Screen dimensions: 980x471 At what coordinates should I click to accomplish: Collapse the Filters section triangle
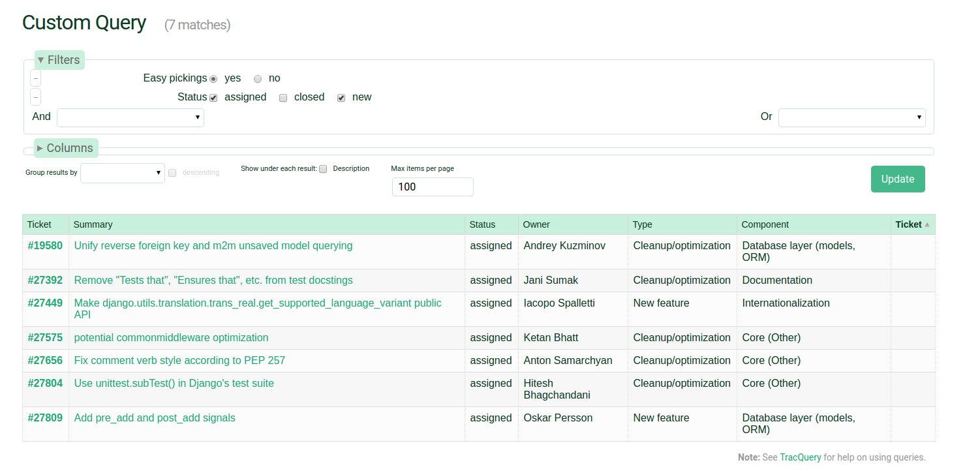pyautogui.click(x=40, y=60)
